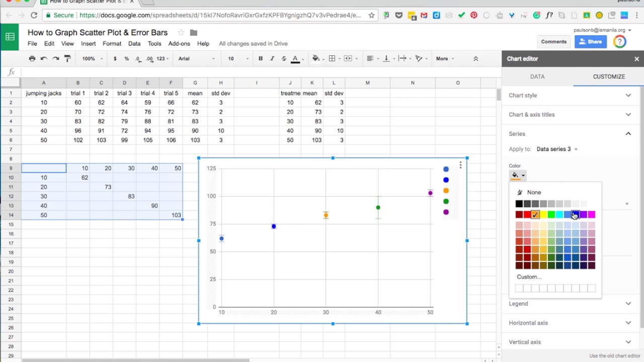Viewport: 644px width, 362px height.
Task: Switch to the DATA tab
Action: [x=537, y=77]
